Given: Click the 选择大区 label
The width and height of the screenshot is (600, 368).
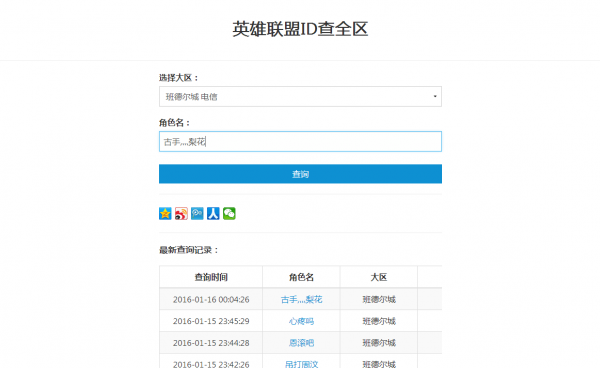Looking at the screenshot, I should [x=179, y=78].
